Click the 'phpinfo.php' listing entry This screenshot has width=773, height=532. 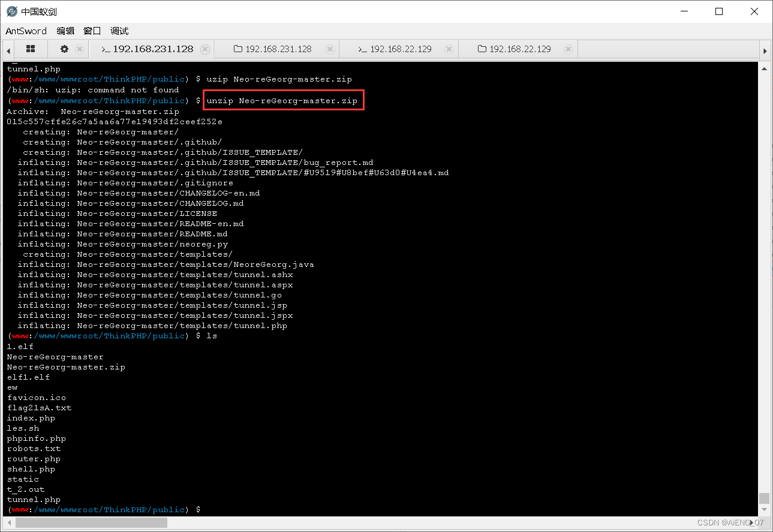point(37,438)
